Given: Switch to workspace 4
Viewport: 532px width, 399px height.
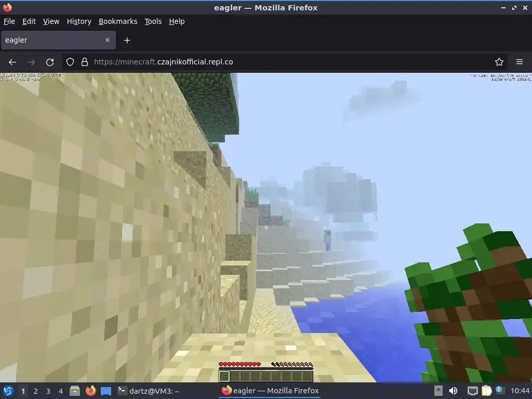Looking at the screenshot, I should [61, 391].
